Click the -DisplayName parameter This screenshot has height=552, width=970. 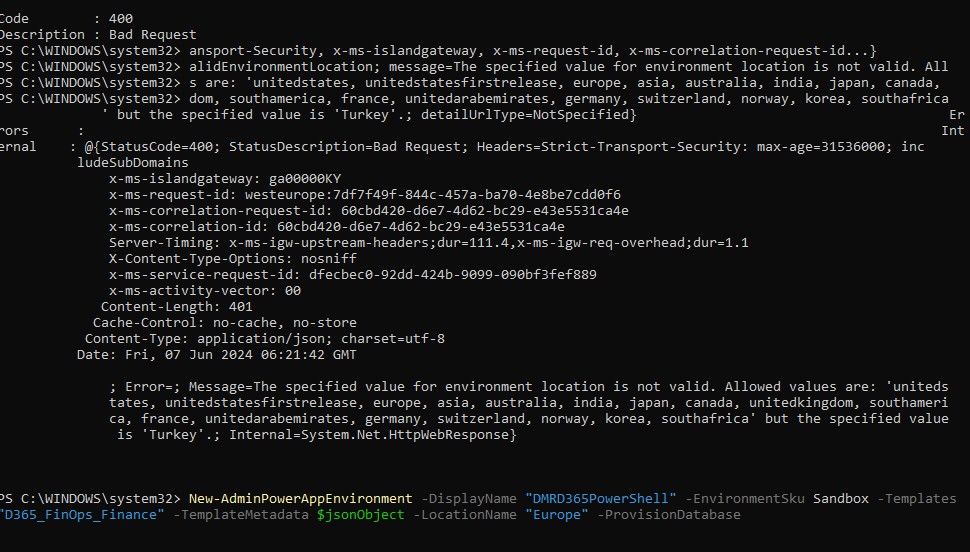pyautogui.click(x=468, y=499)
